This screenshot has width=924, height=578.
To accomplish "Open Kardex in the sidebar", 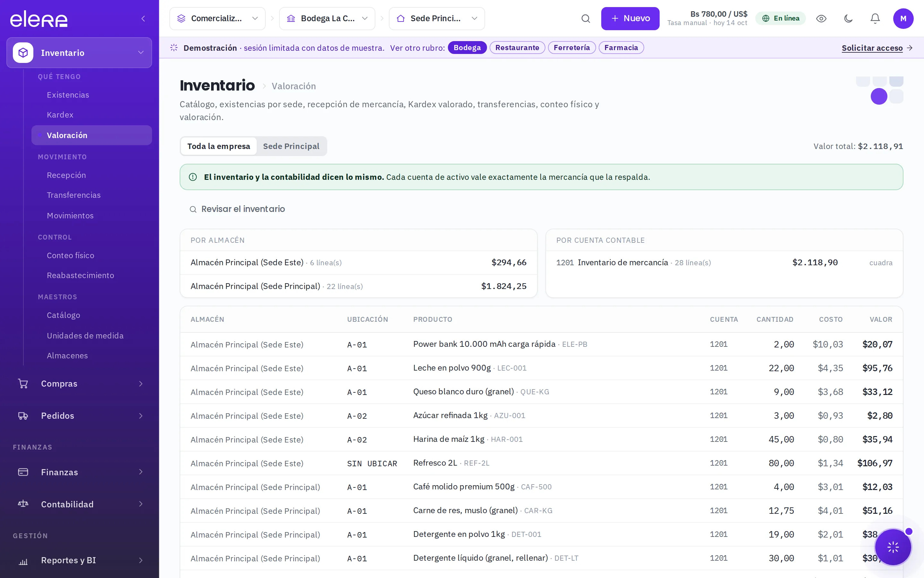I will (x=91, y=115).
